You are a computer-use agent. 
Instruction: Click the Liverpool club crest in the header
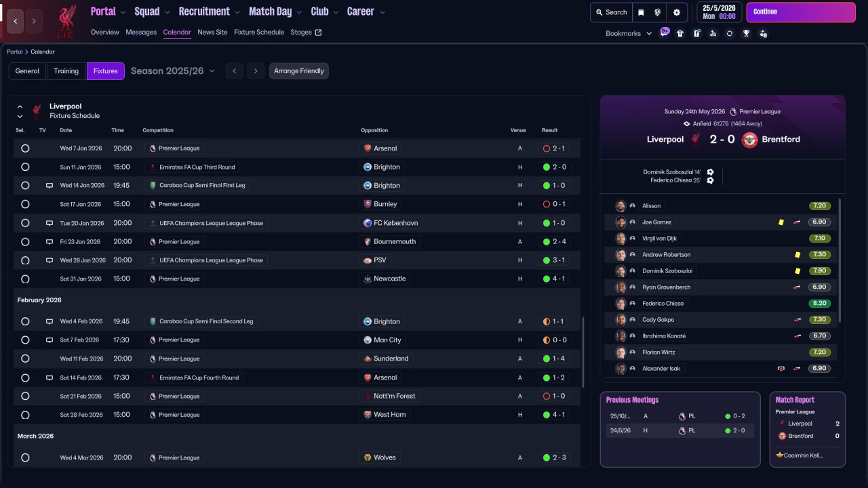[x=66, y=21]
